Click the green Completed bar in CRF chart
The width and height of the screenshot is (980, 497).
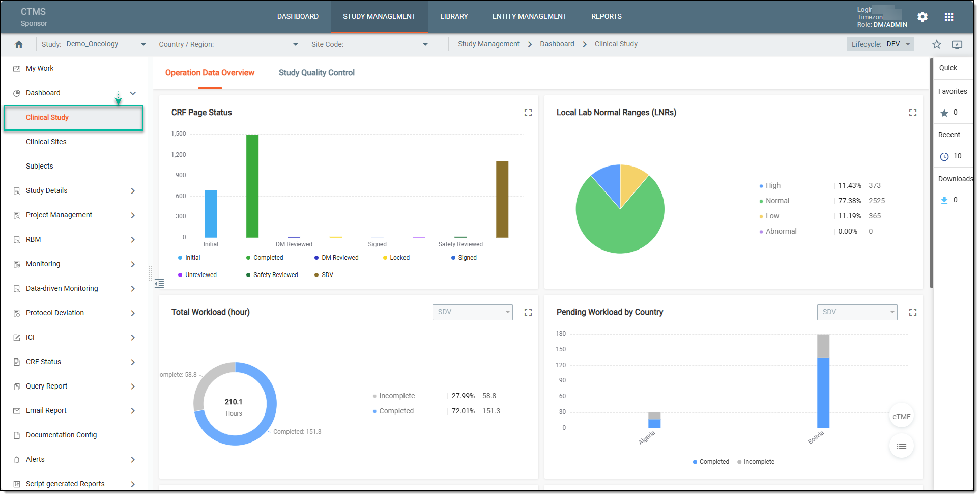(x=253, y=187)
